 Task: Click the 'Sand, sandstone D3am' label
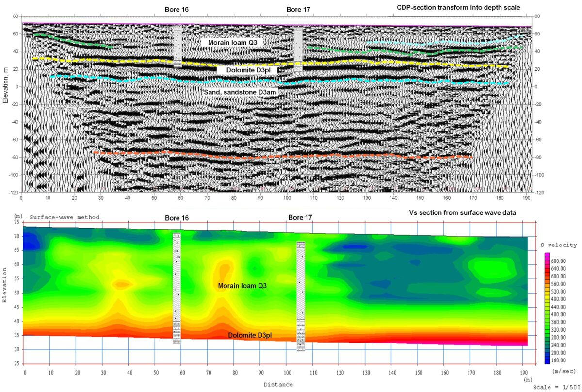click(243, 91)
